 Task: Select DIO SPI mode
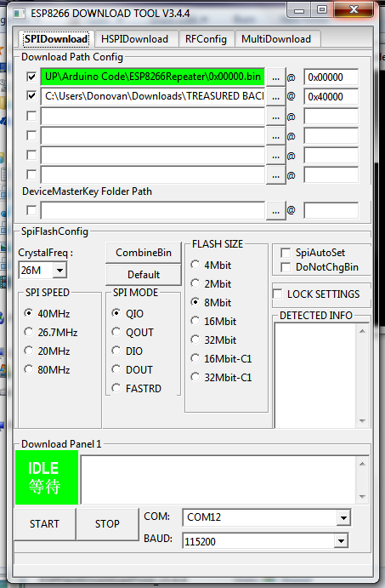[x=127, y=351]
